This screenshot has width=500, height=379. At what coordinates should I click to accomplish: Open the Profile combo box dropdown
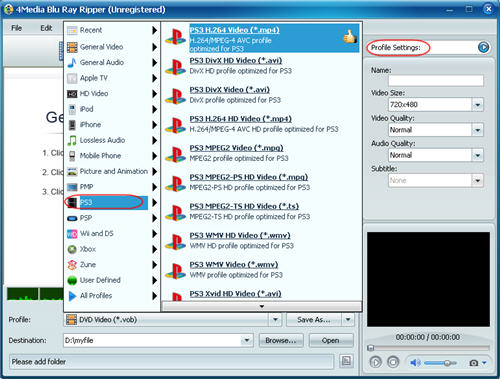(275, 320)
